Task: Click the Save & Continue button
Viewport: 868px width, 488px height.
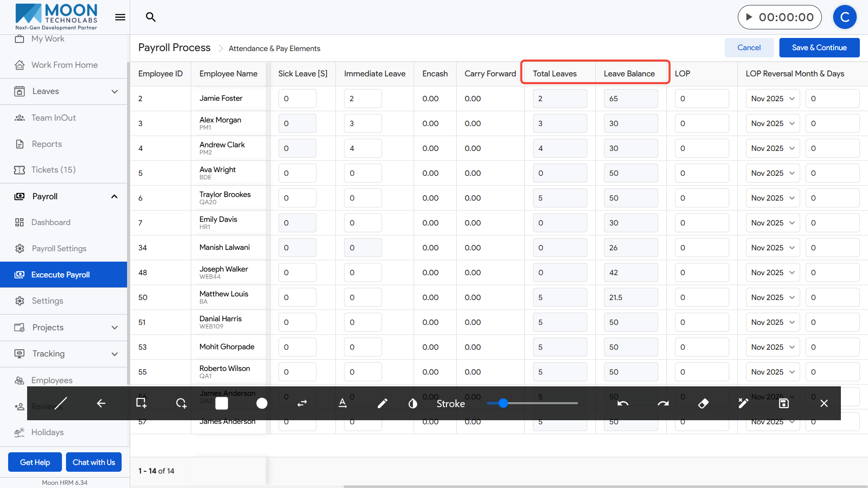Action: 819,47
